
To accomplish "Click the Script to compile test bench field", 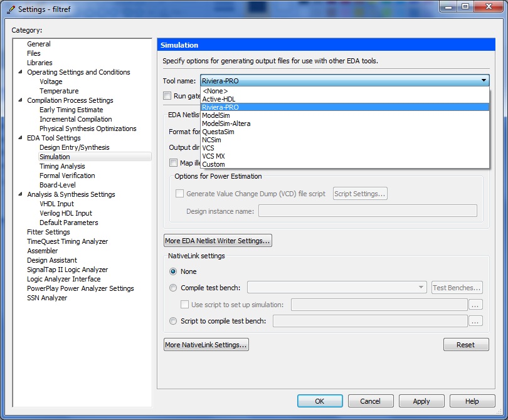I will click(x=370, y=321).
